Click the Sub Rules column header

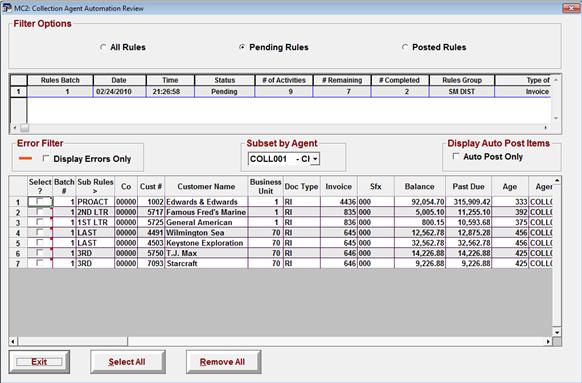(x=95, y=186)
